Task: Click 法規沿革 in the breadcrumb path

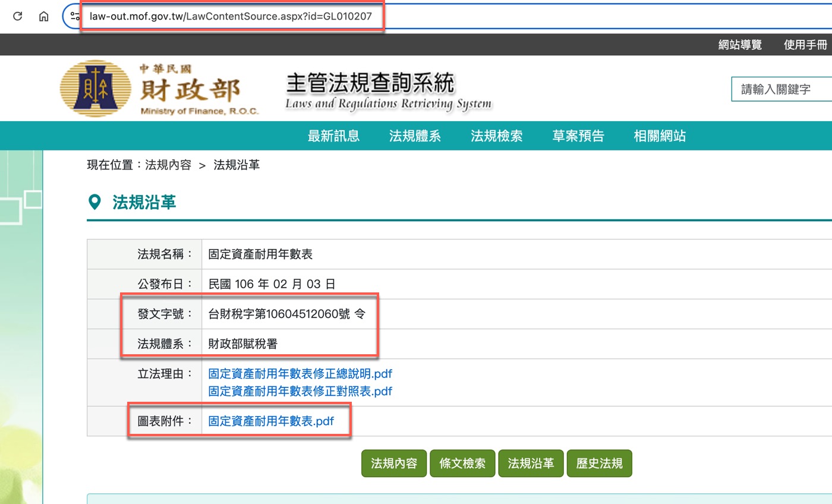Action: coord(237,165)
